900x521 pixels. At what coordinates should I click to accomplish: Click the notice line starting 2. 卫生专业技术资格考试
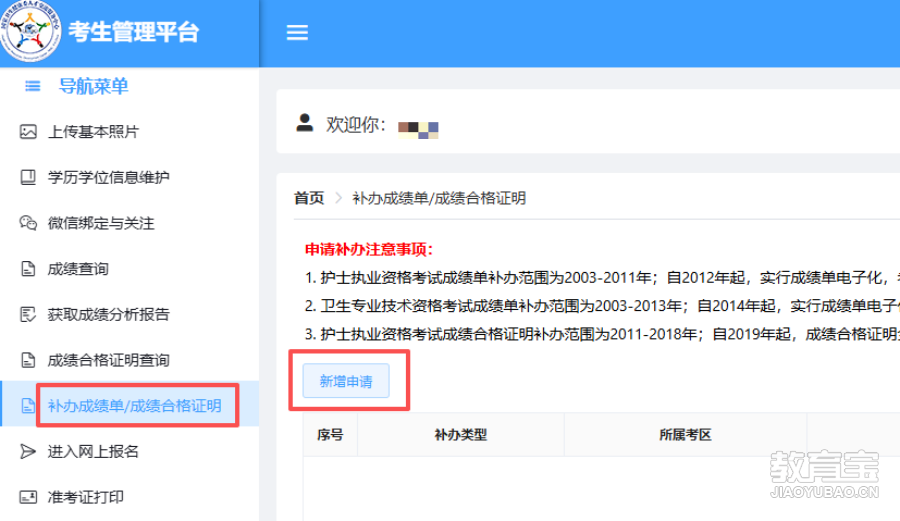click(x=602, y=306)
